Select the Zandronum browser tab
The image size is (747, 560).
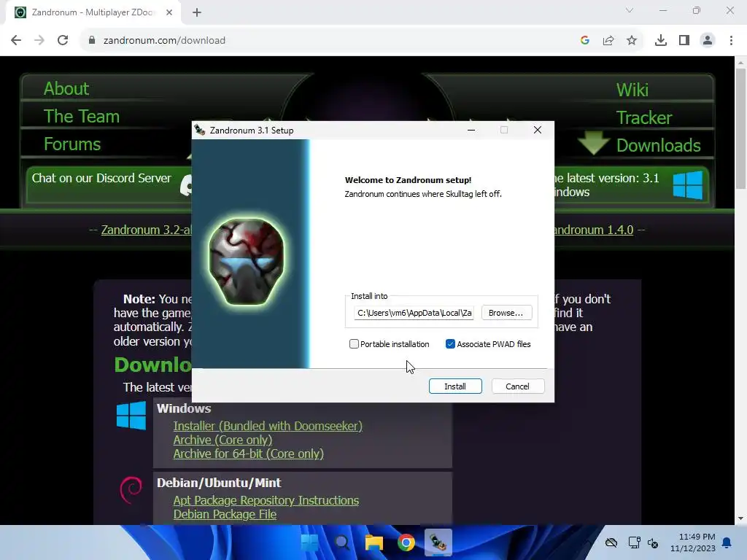(93, 12)
